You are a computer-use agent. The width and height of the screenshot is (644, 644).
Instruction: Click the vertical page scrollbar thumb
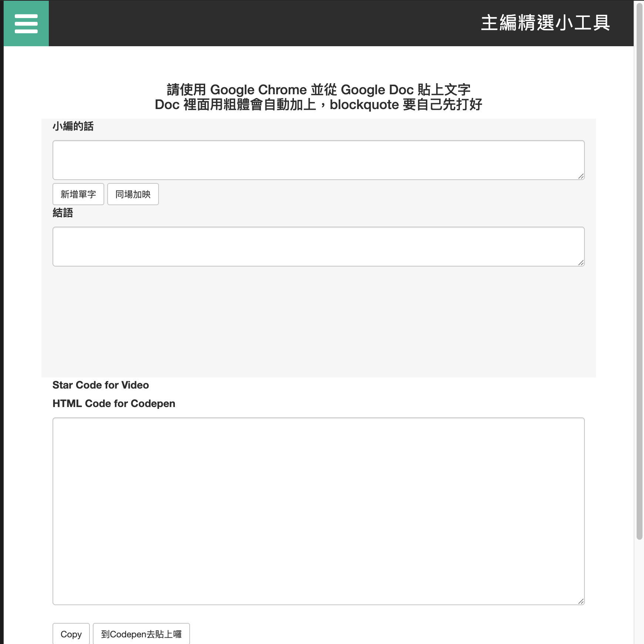tap(639, 270)
